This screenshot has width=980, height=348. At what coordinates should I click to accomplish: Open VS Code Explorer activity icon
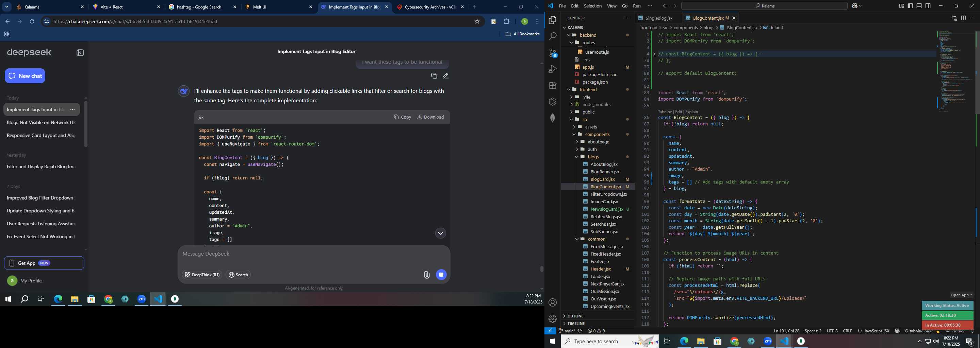click(552, 20)
